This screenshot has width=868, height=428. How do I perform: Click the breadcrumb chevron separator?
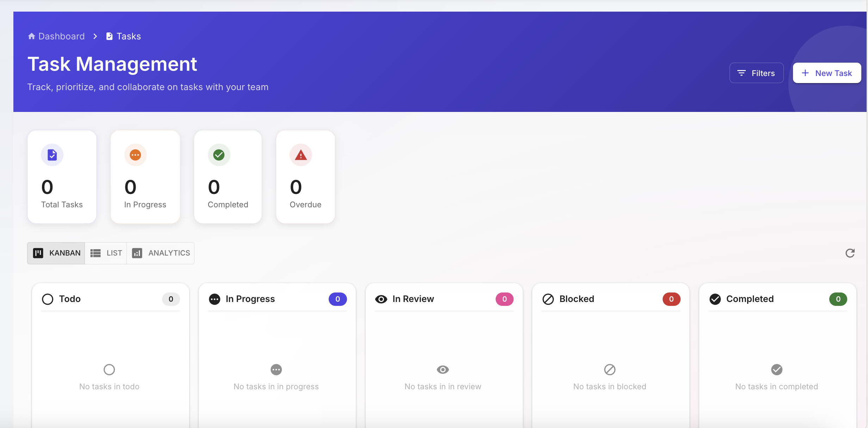tap(95, 36)
